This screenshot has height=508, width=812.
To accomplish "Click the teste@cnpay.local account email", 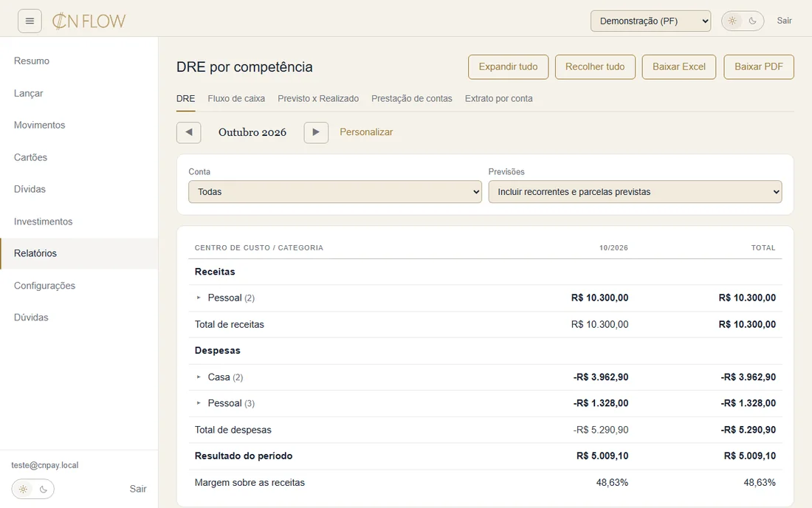I will pyautogui.click(x=45, y=465).
